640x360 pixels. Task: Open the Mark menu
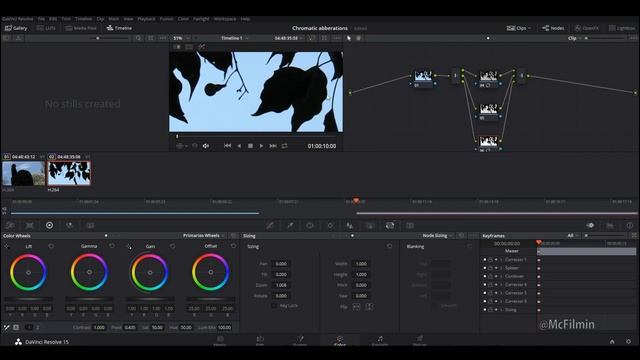(113, 19)
